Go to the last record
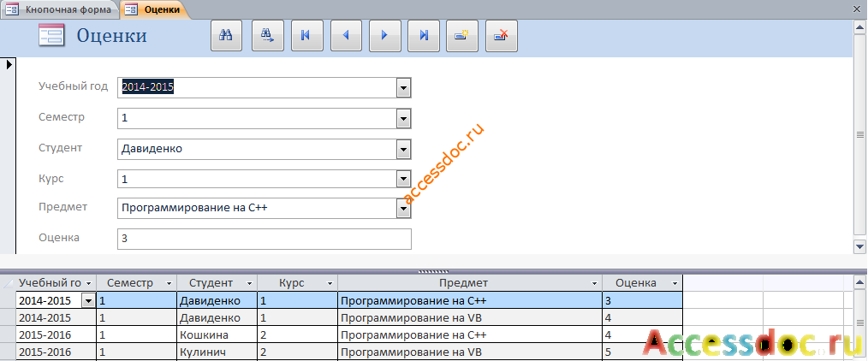 [424, 36]
